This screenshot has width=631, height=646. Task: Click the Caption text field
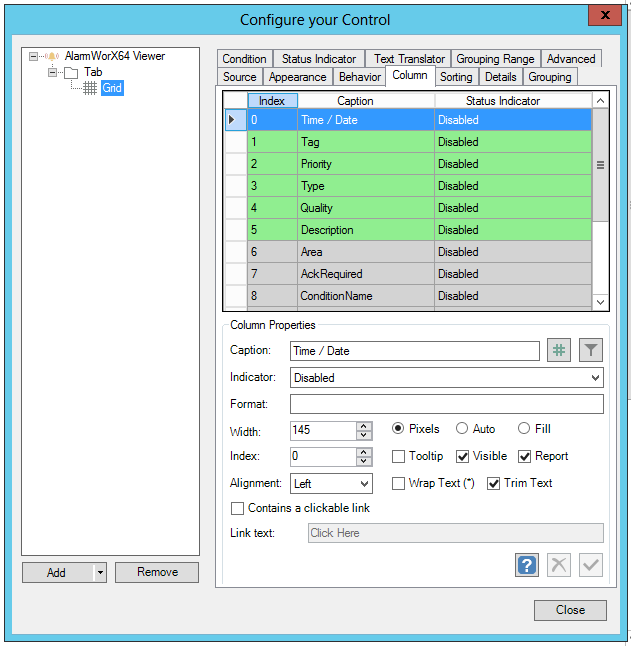click(x=415, y=351)
